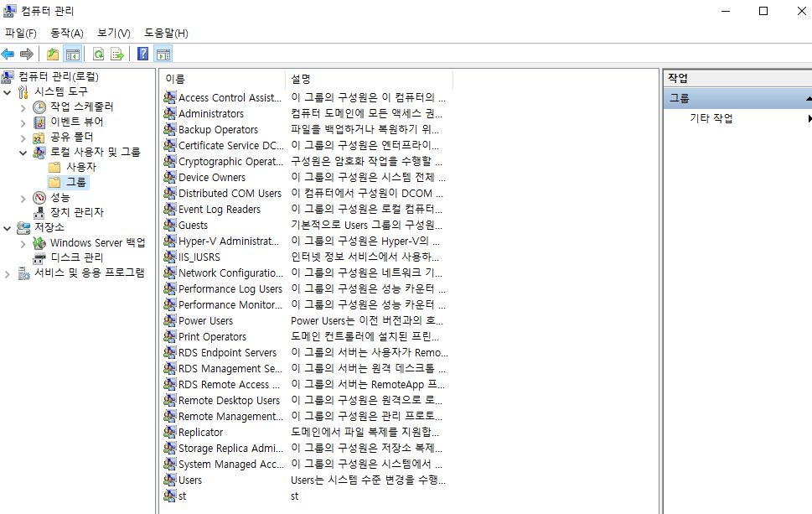Click the 성능 gauge icon

coord(39,198)
